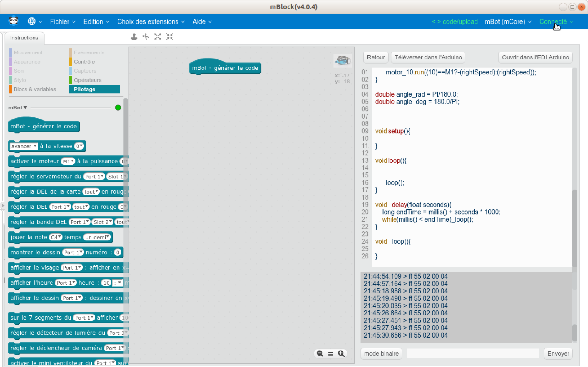Expand the mBot extension section arrow
Screen dimensions: 588x367
tap(25, 107)
